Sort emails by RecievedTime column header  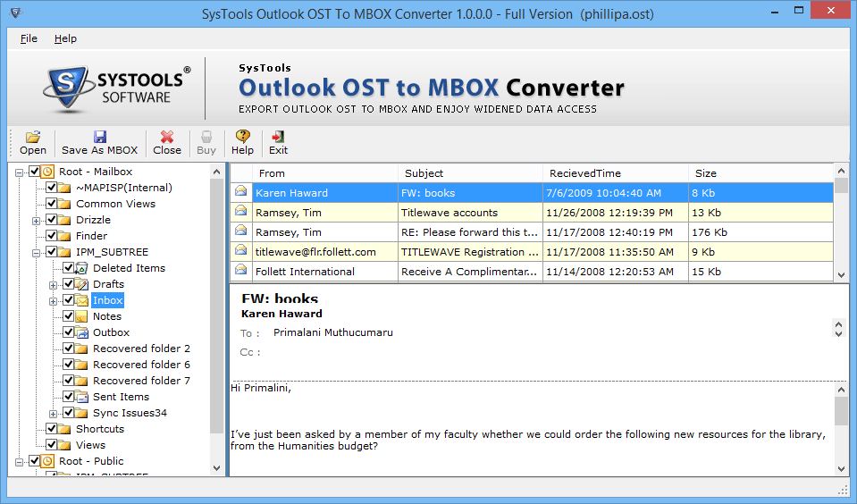pyautogui.click(x=615, y=173)
